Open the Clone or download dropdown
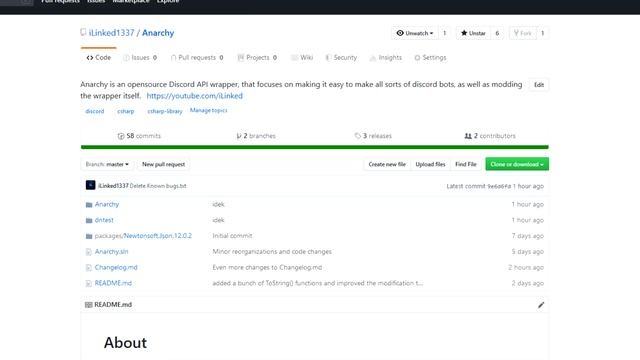 (517, 164)
